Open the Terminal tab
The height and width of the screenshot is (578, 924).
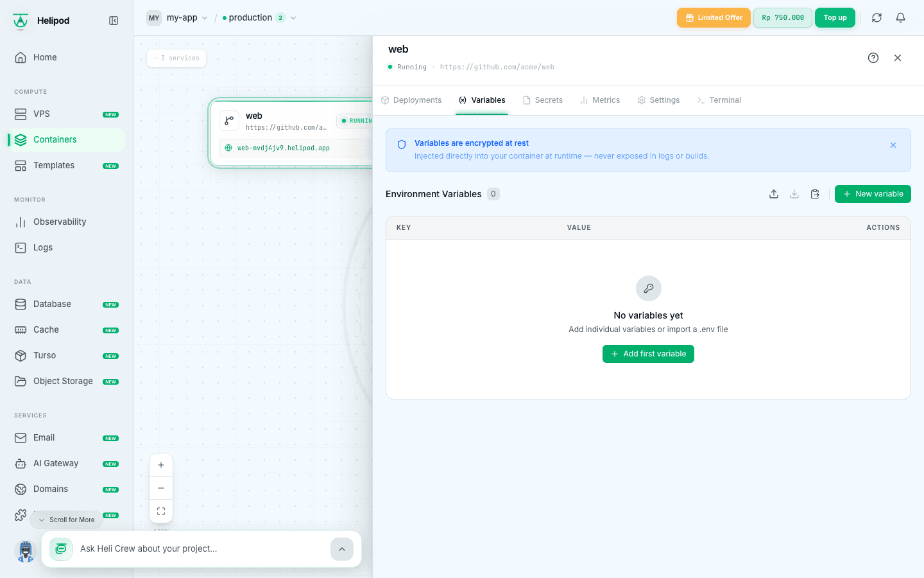click(x=719, y=100)
